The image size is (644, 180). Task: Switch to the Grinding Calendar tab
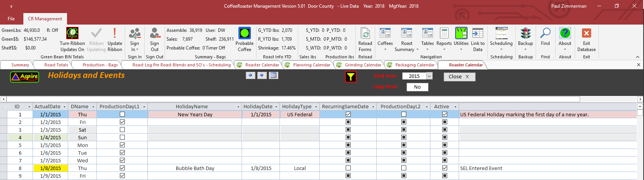pyautogui.click(x=359, y=65)
